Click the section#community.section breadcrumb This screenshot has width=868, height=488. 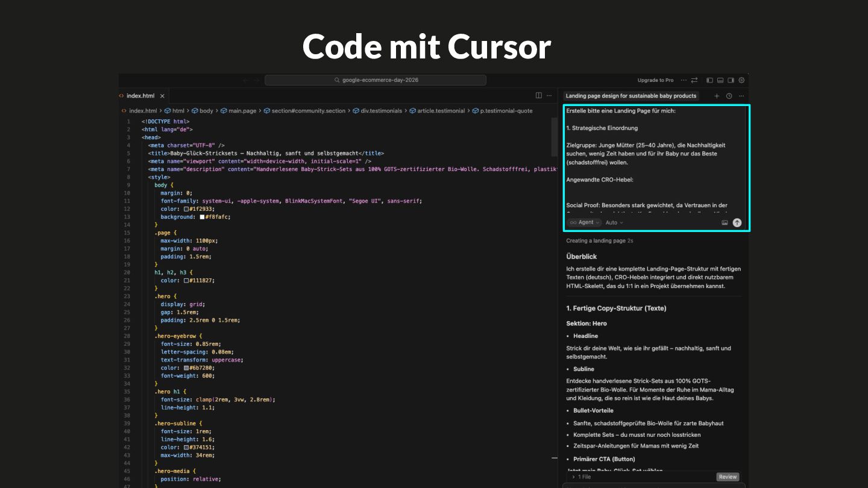pyautogui.click(x=304, y=111)
